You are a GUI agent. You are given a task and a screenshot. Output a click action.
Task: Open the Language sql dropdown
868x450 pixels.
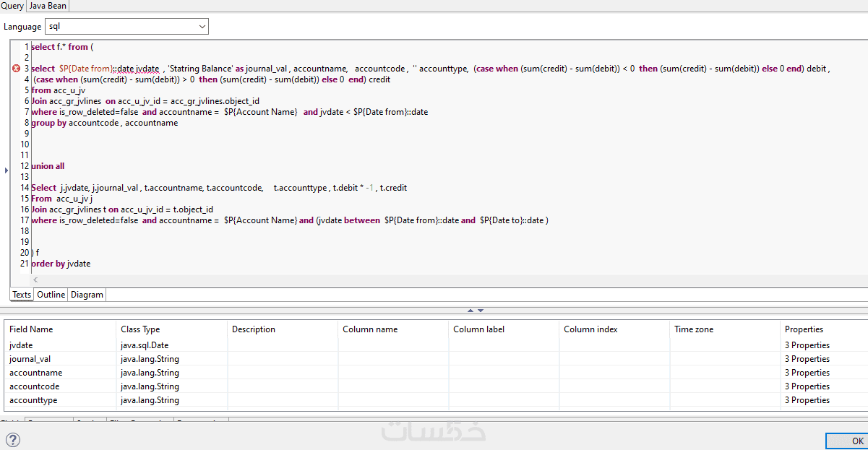point(127,27)
